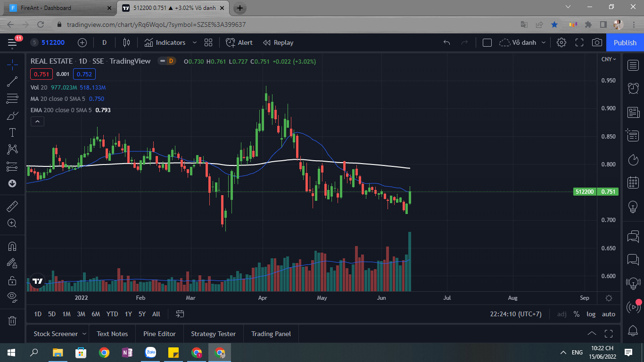Take a chart snapshot with camera icon
644x362 pixels.
tap(597, 42)
